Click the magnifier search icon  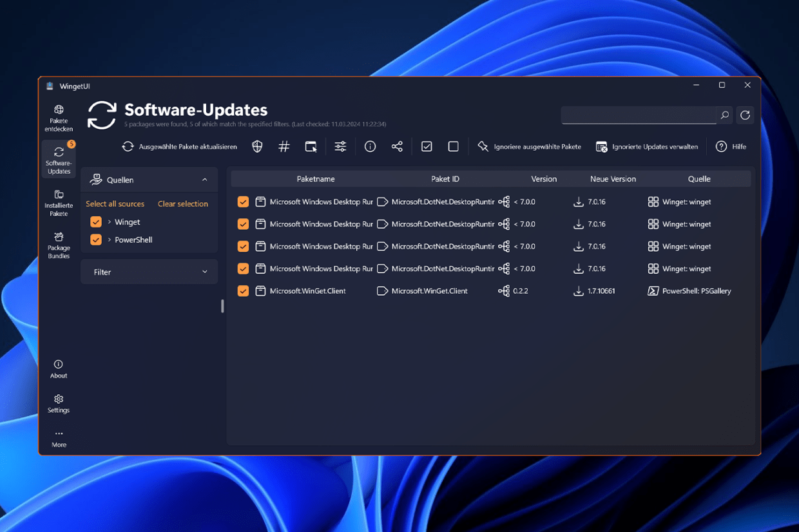point(725,115)
